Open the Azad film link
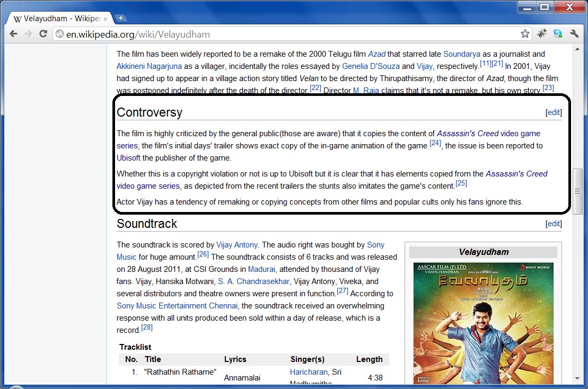The height and width of the screenshot is (389, 588). [376, 54]
